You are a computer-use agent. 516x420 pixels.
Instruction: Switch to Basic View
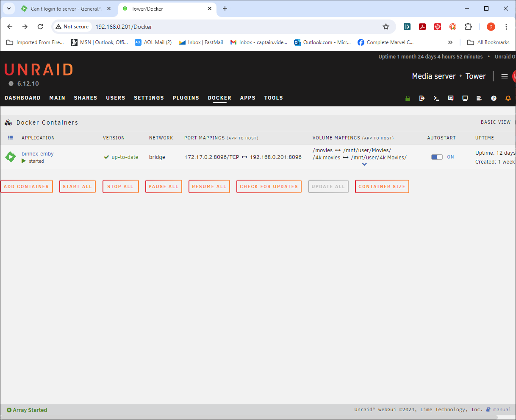click(496, 122)
